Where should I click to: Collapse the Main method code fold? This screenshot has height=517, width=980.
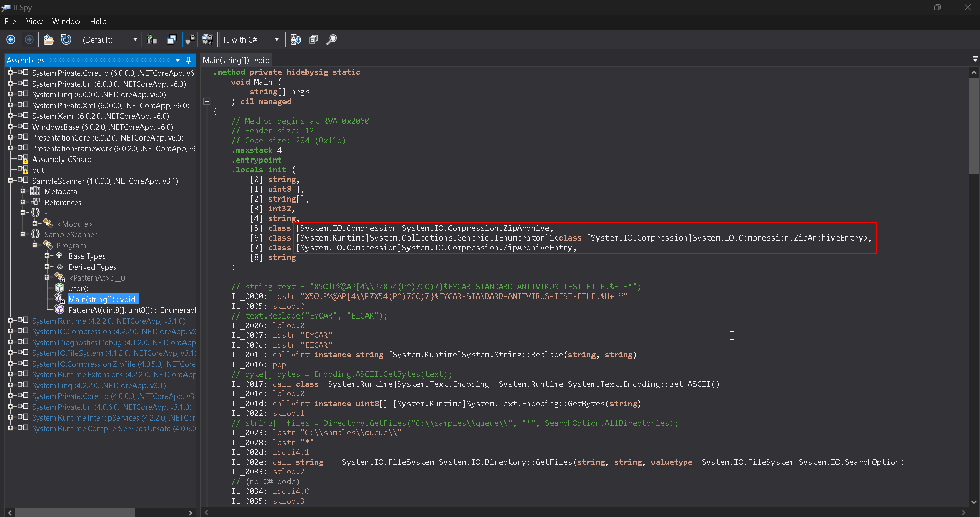point(207,102)
